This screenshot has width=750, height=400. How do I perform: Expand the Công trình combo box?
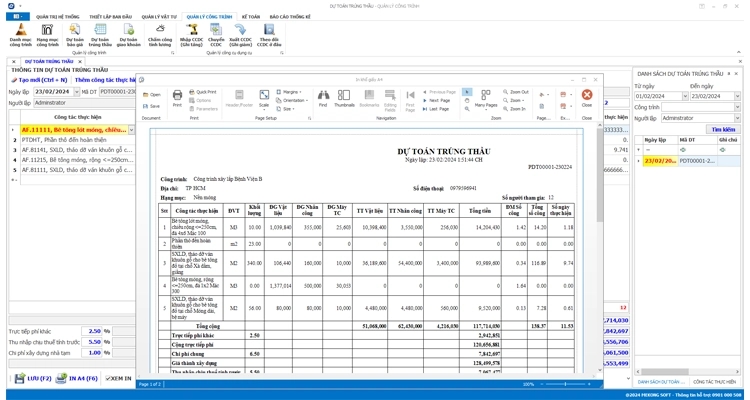pos(738,107)
